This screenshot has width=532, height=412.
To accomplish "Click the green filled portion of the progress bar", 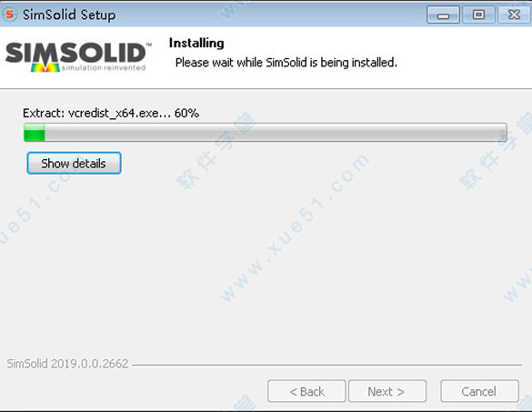I will coord(35,133).
